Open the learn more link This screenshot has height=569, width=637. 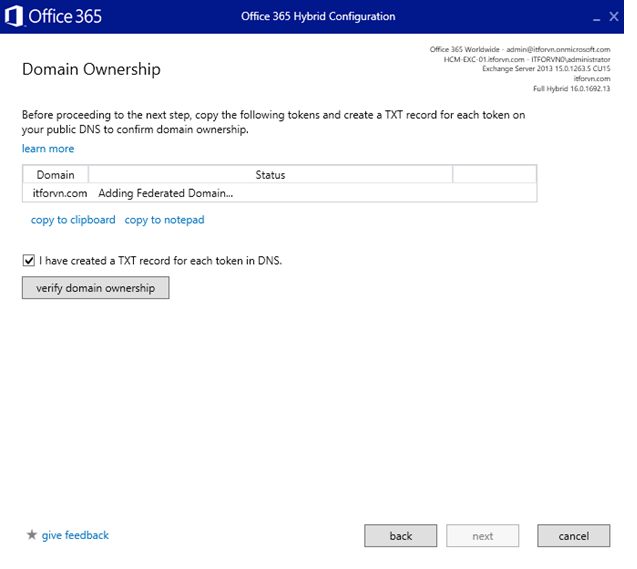(x=48, y=149)
